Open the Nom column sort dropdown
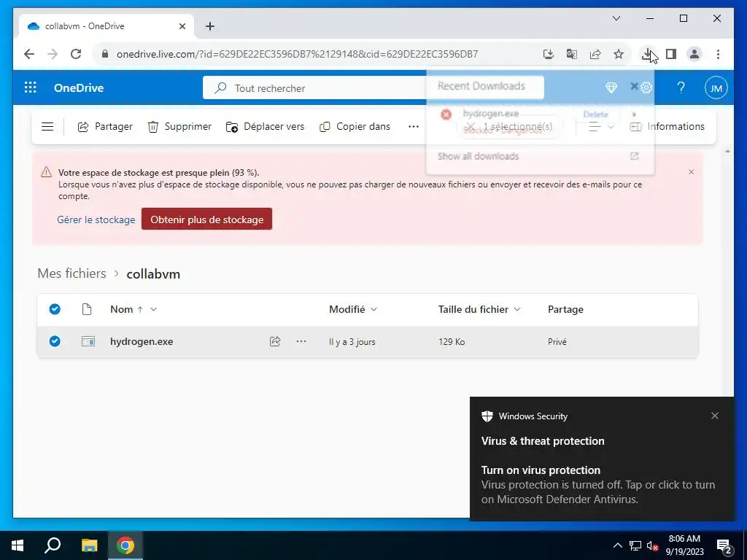The height and width of the screenshot is (560, 747). point(153,309)
